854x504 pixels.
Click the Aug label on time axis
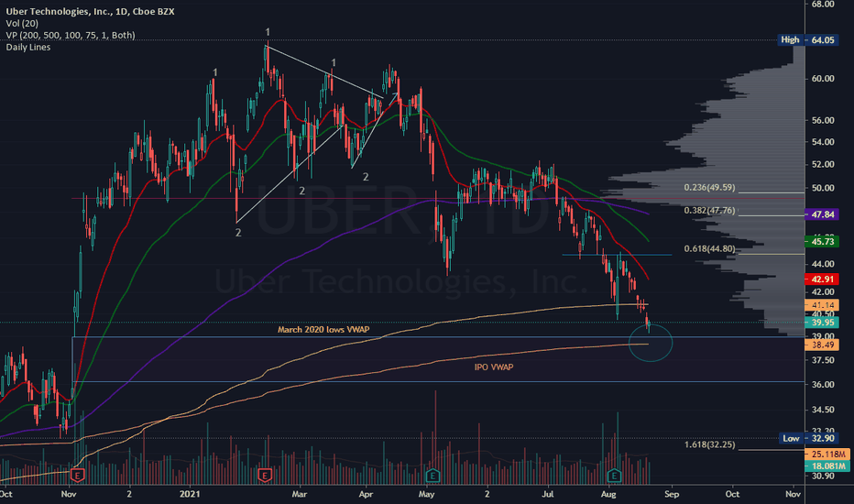(608, 494)
